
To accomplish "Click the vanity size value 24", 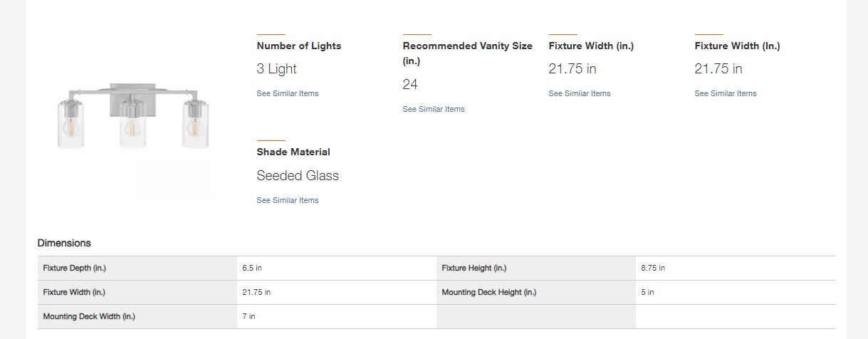I will coord(410,85).
